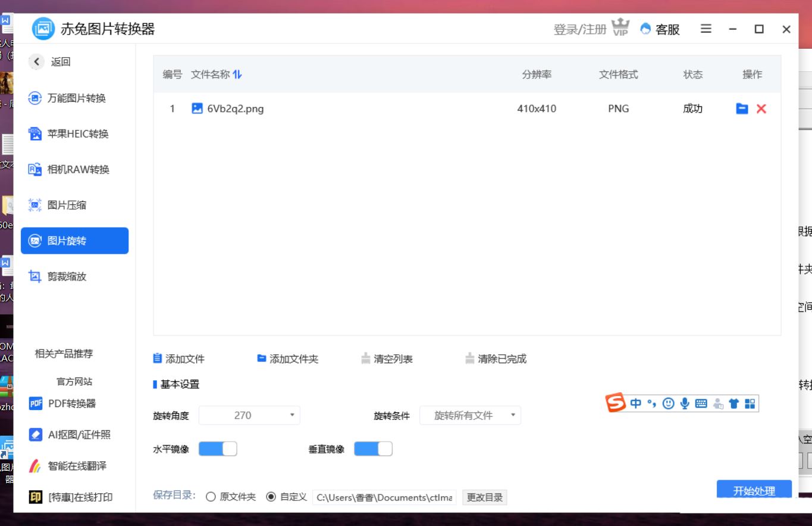Screen dimensions: 812x526
Task: Click 编号 column header
Action: (173, 74)
